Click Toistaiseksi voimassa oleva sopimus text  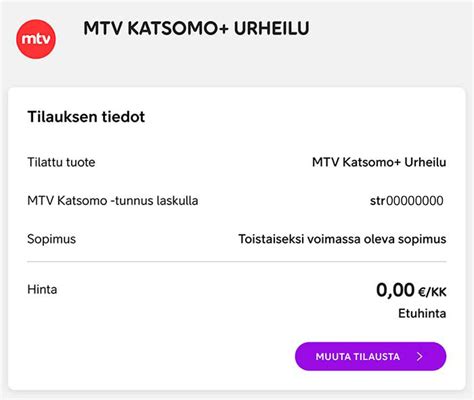[x=342, y=239]
